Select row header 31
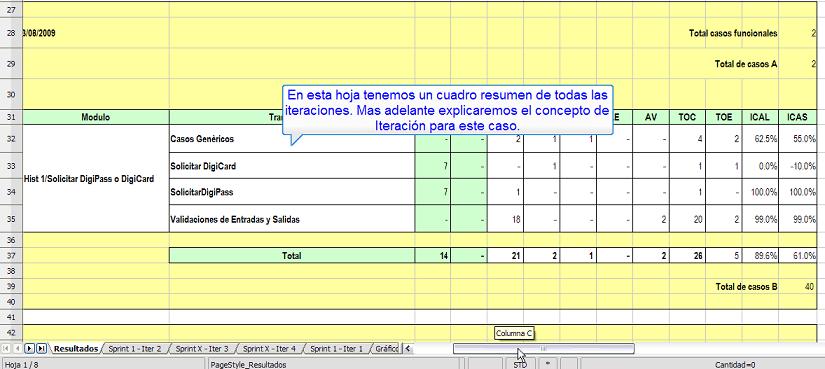The height and width of the screenshot is (369, 825). click(11, 117)
